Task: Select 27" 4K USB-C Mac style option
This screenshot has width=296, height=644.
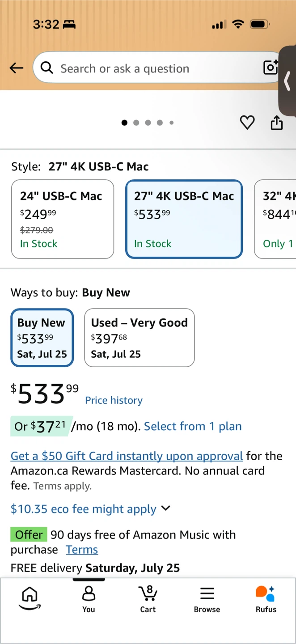Action: tap(184, 219)
